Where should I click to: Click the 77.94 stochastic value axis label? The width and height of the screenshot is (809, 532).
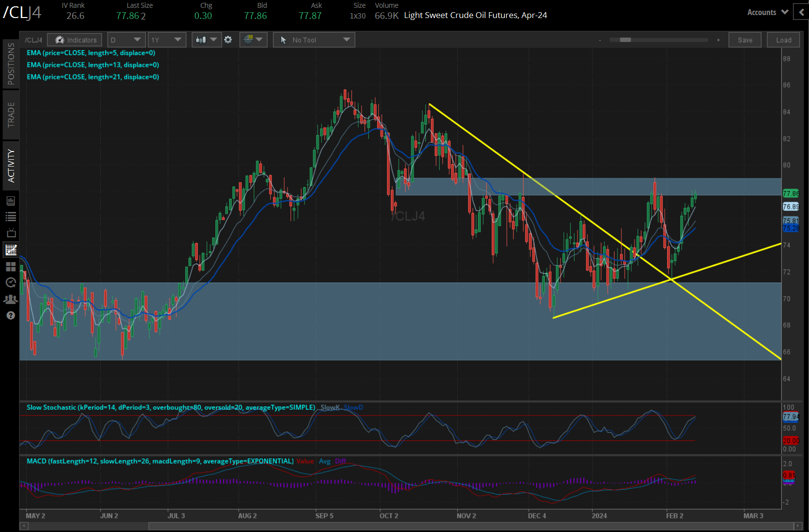click(790, 417)
